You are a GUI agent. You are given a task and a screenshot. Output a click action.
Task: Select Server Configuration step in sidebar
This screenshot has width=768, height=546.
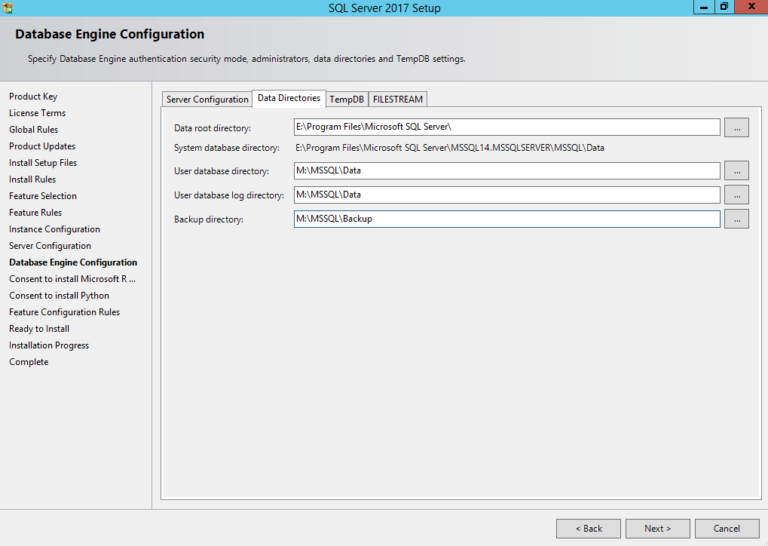50,246
